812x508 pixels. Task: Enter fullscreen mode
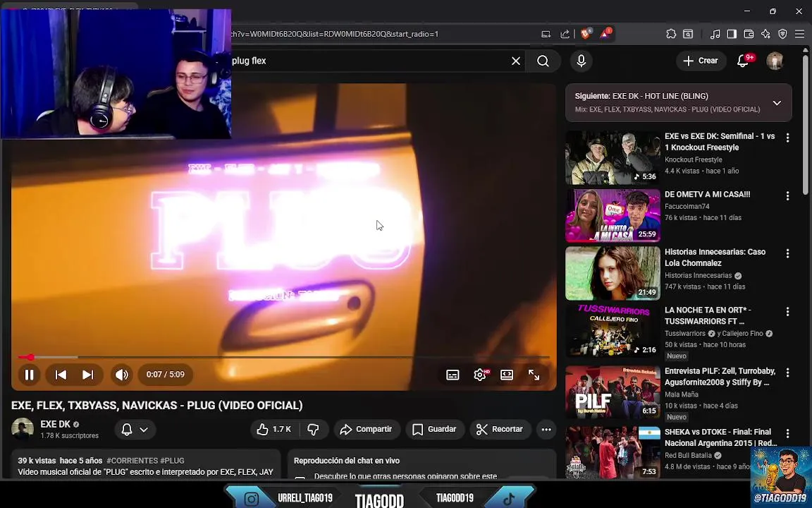pyautogui.click(x=534, y=375)
